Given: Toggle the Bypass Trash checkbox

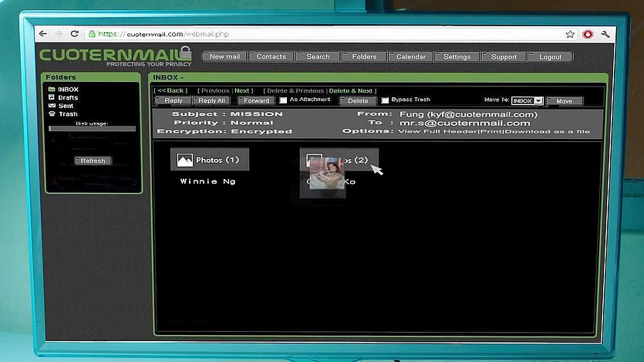Looking at the screenshot, I should point(385,100).
